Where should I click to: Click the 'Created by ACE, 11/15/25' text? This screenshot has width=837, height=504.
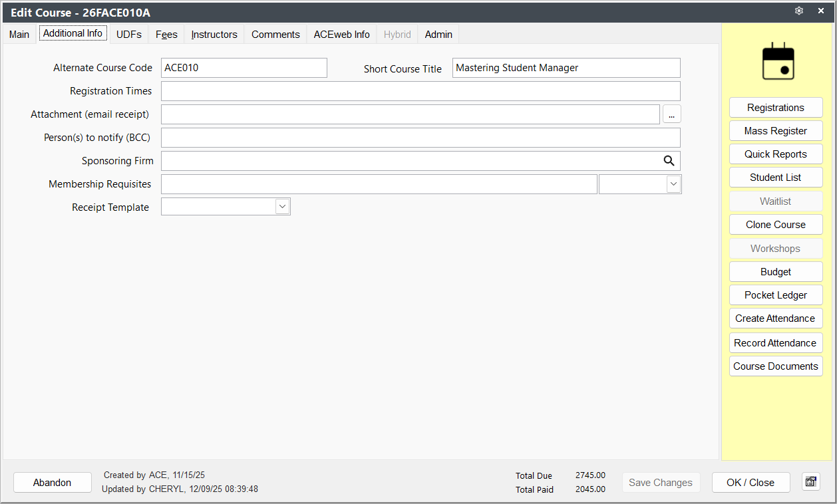pos(154,475)
